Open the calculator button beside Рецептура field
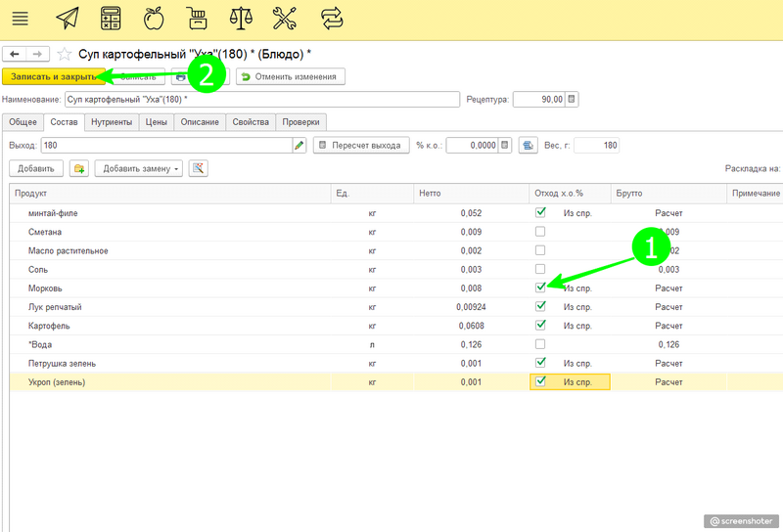This screenshot has width=783, height=532. coord(573,99)
